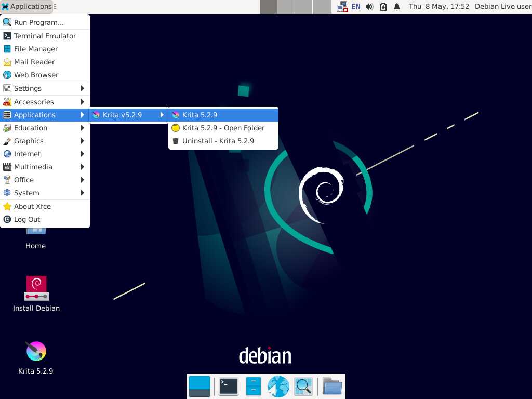Open the folder icon in dock
The width and height of the screenshot is (532, 399).
click(332, 386)
